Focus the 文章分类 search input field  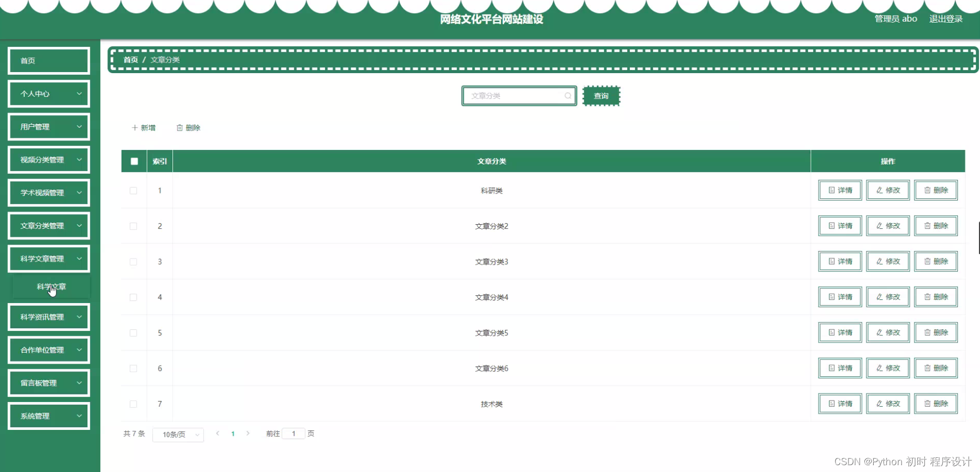pos(519,96)
